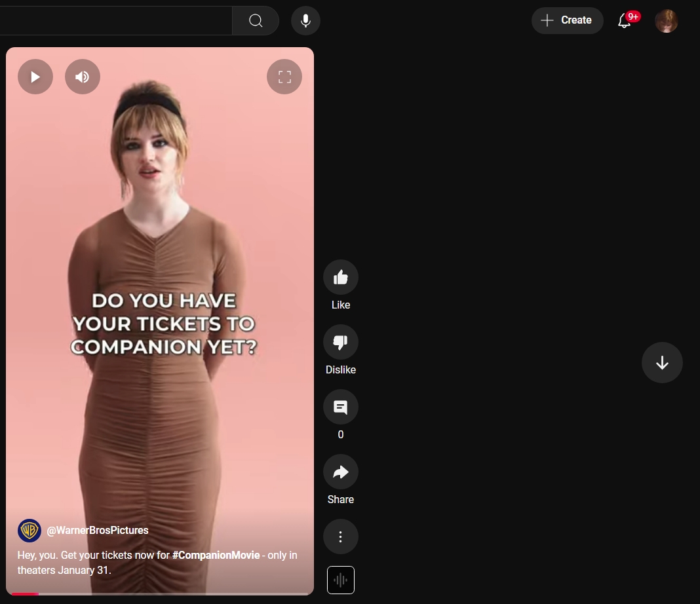Focus the search input field
Image resolution: width=700 pixels, height=604 pixels.
click(116, 20)
